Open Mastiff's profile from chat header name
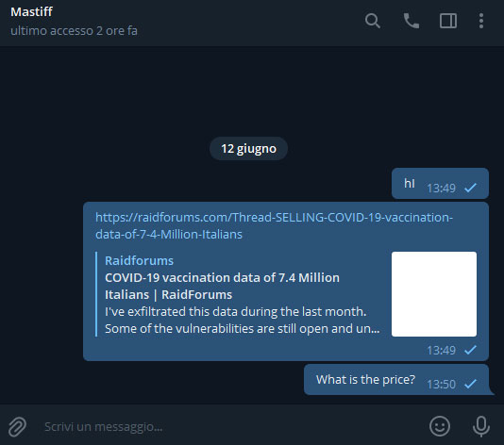 click(x=31, y=12)
